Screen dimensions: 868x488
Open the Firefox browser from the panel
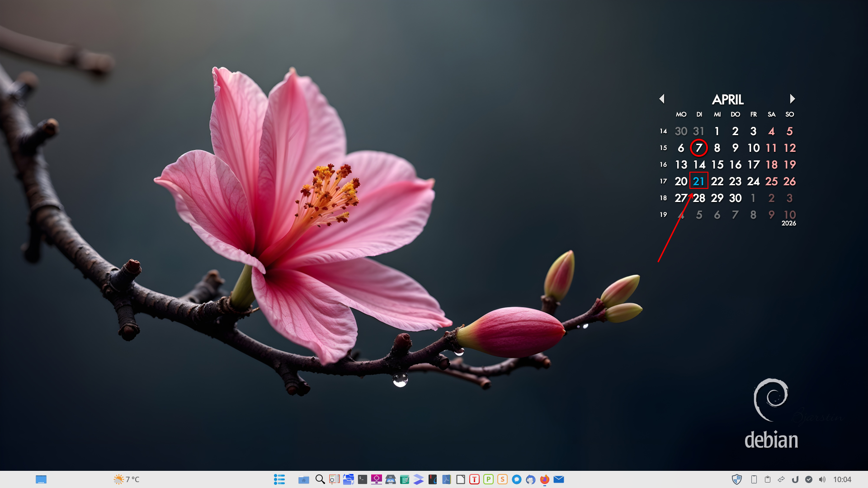pos(545,479)
